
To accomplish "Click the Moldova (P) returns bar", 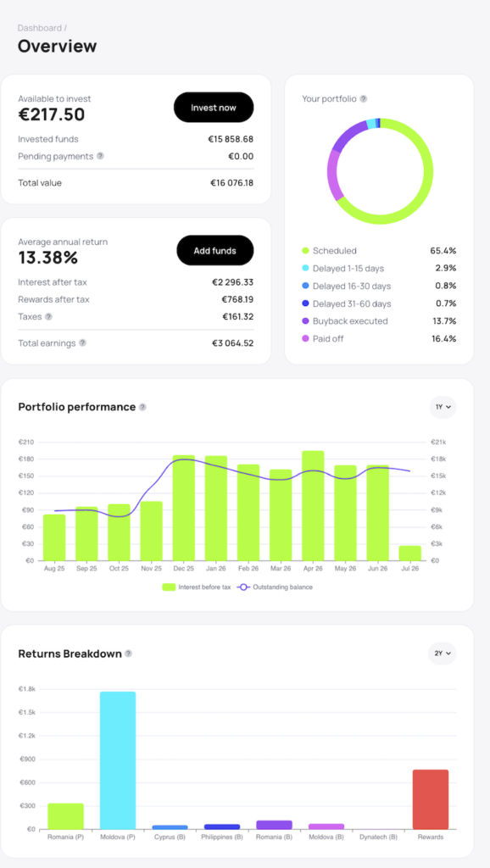I will coord(118,760).
